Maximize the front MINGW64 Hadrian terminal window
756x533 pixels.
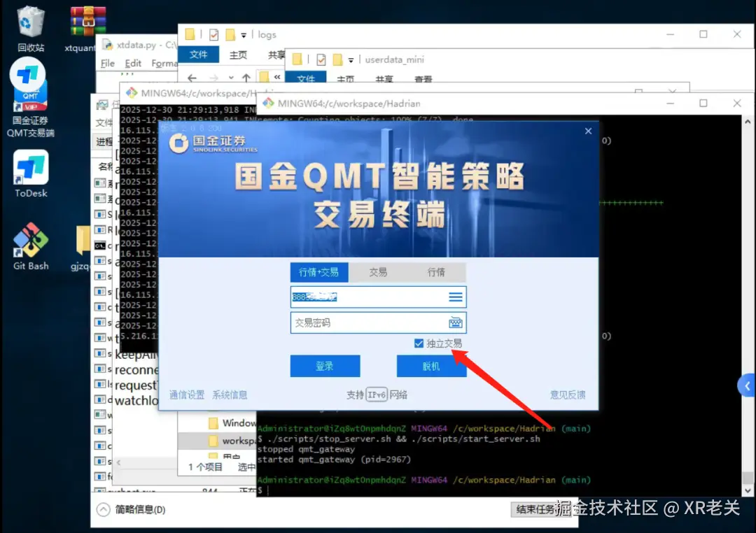[703, 103]
